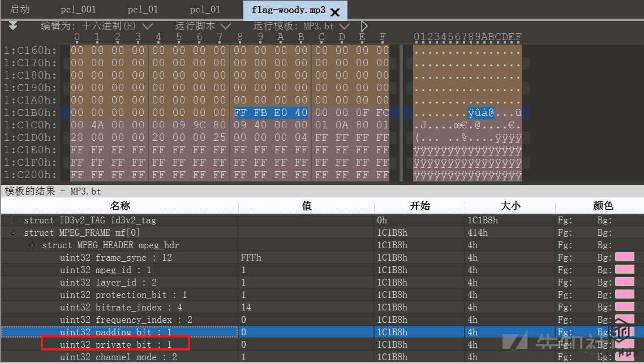The image size is (644, 363).
Task: Click the double-chevron collapse icon left of 编辑为
Action: 13,26
